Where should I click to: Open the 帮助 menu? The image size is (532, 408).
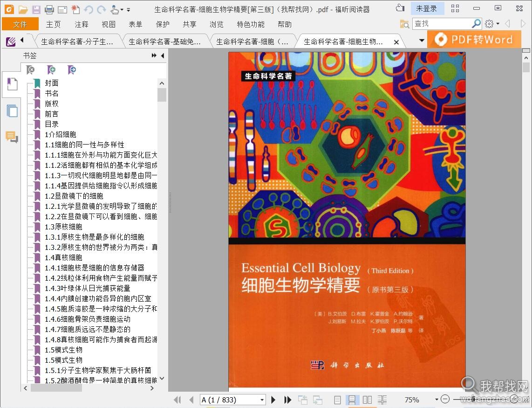pyautogui.click(x=284, y=24)
